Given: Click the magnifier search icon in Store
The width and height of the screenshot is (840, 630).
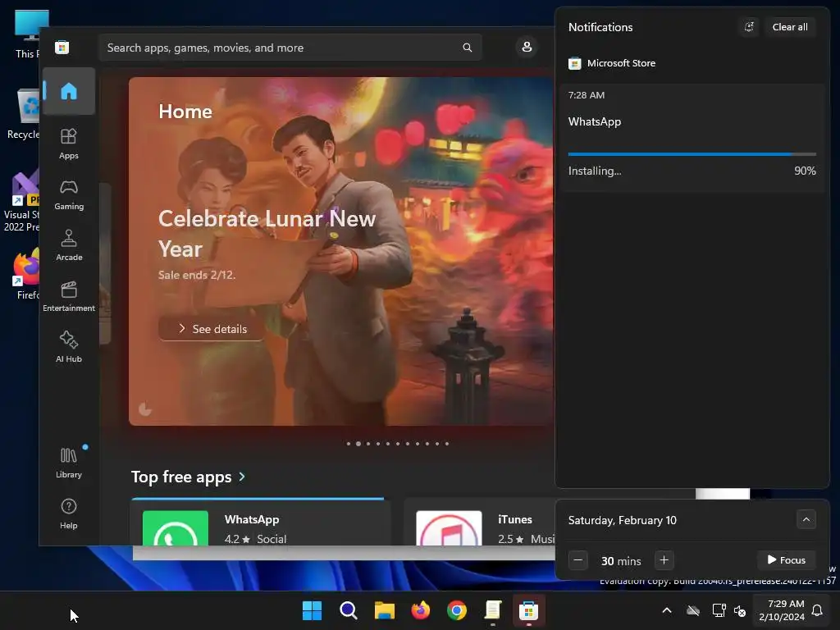Looking at the screenshot, I should 467,48.
